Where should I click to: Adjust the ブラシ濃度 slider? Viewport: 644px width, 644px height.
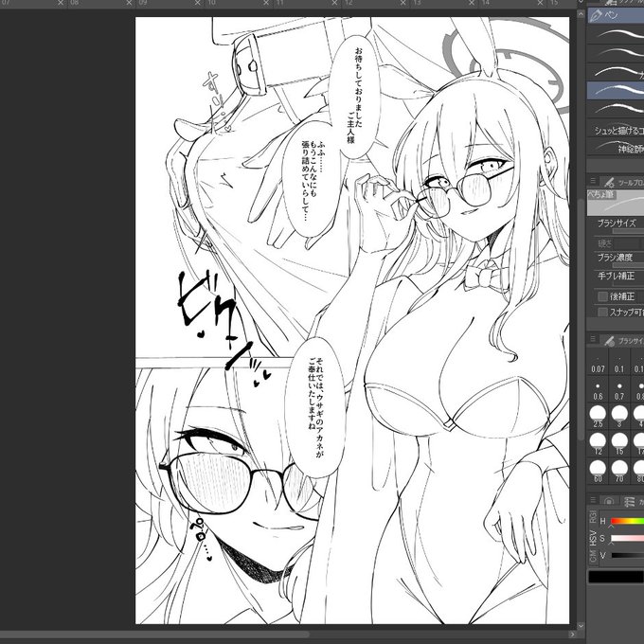point(628,265)
